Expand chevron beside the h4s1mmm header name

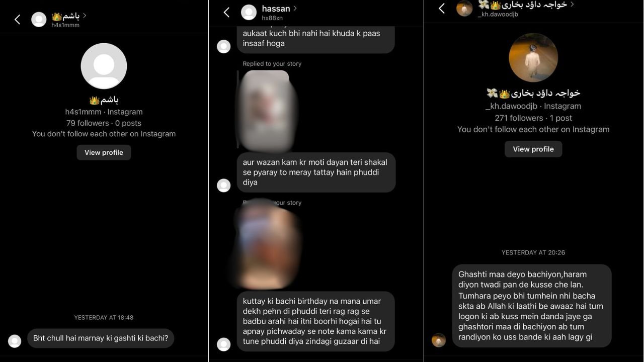tap(85, 16)
